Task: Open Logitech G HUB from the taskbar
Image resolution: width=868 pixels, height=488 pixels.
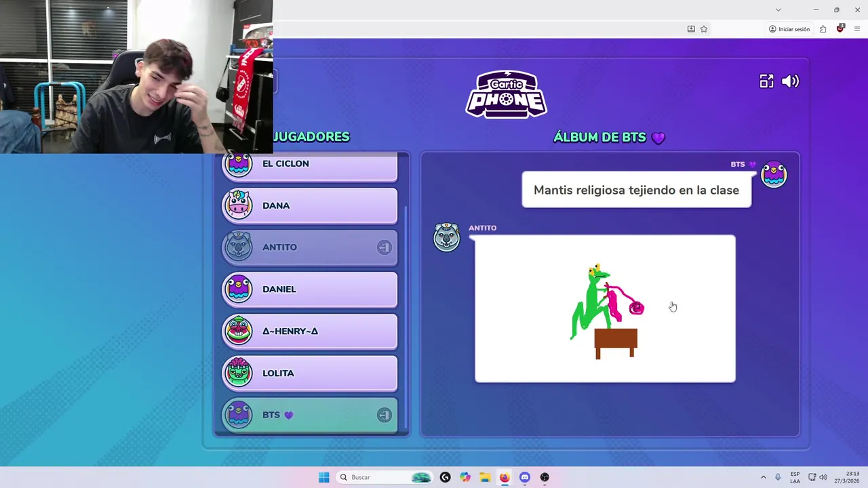Action: tap(445, 477)
